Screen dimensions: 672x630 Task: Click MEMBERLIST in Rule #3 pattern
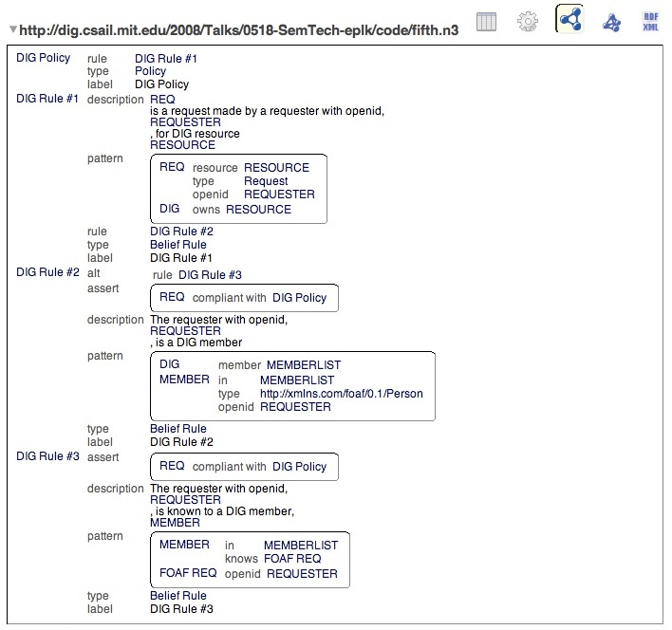(x=301, y=546)
